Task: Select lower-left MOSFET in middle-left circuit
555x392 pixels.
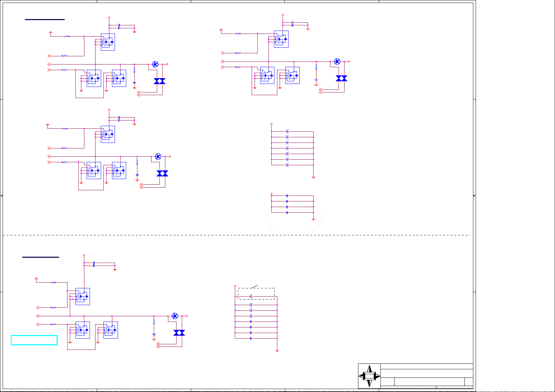Action: pos(94,170)
